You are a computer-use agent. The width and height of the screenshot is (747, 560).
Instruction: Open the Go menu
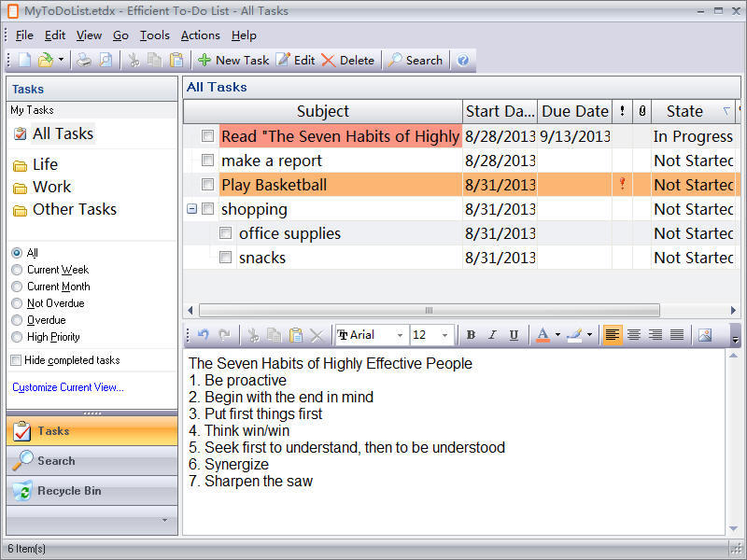point(120,35)
